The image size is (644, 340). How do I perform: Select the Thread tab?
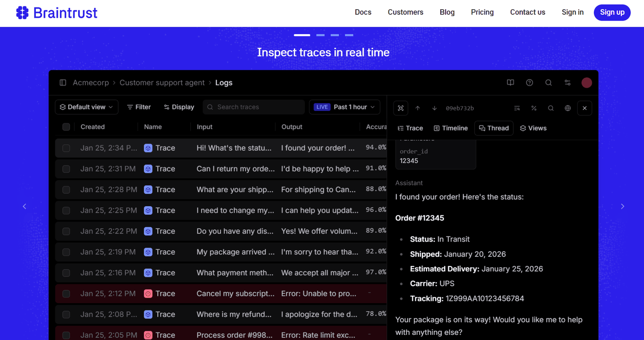pos(494,128)
